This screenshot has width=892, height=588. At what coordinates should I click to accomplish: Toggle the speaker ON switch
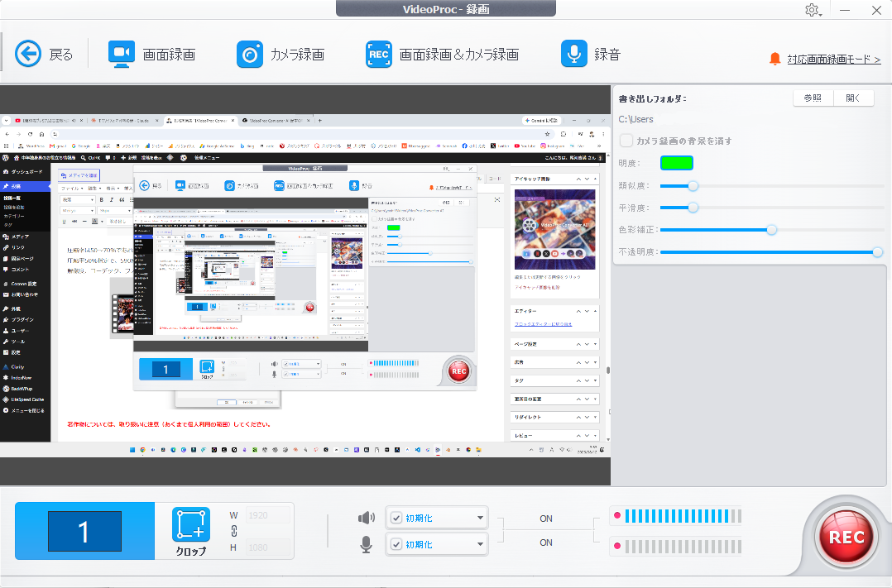point(545,519)
